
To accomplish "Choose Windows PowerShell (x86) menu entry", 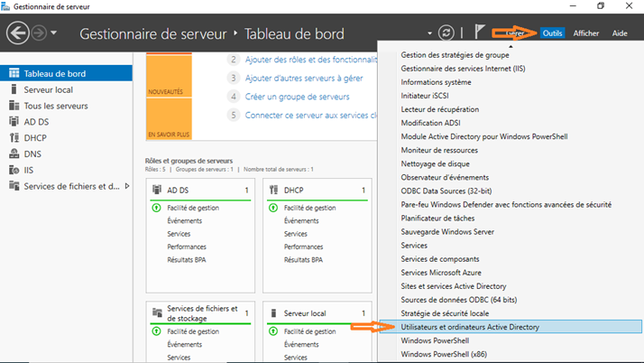I will coord(444,354).
